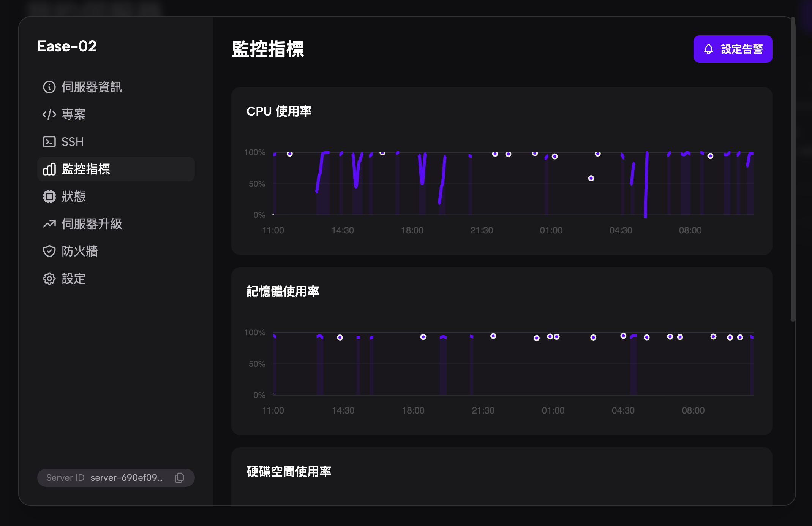
Task: Open 設定 via the gear icon
Action: pyautogui.click(x=49, y=279)
